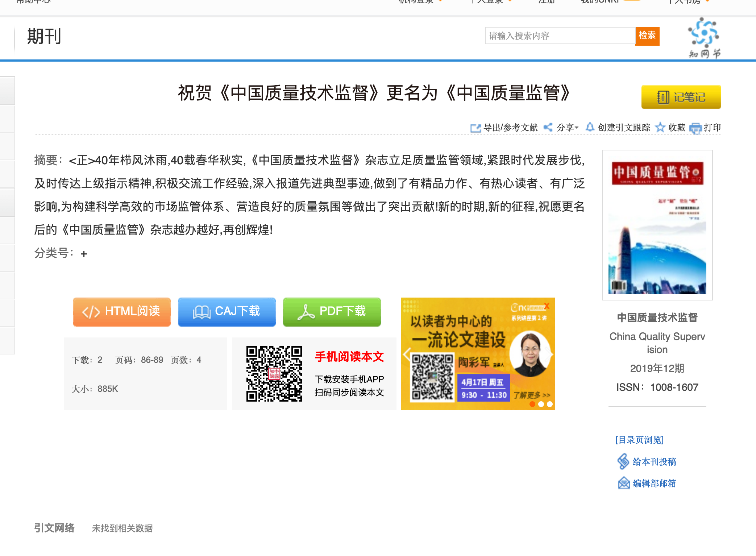The width and height of the screenshot is (756, 556).
Task: Open the HTML阅读 button
Action: click(122, 312)
